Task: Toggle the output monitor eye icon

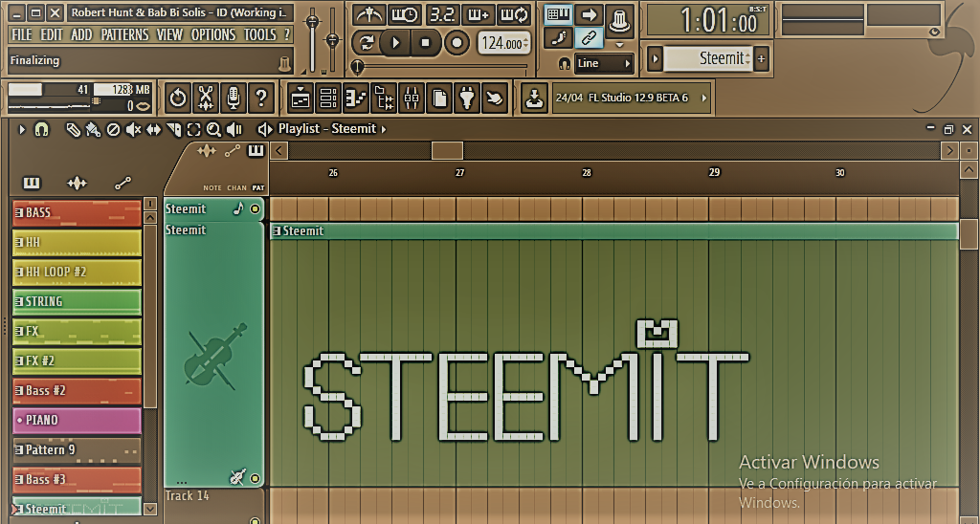Action: click(x=934, y=32)
